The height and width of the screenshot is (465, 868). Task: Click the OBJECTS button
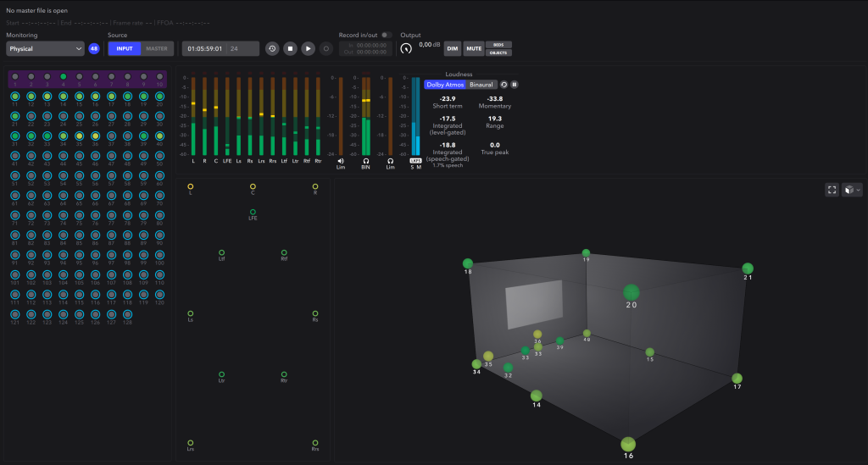coord(498,53)
